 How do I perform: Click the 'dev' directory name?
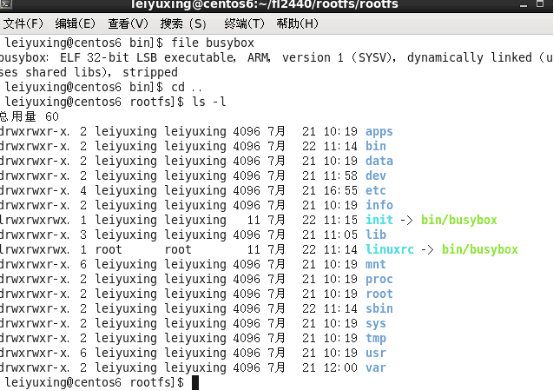click(376, 176)
